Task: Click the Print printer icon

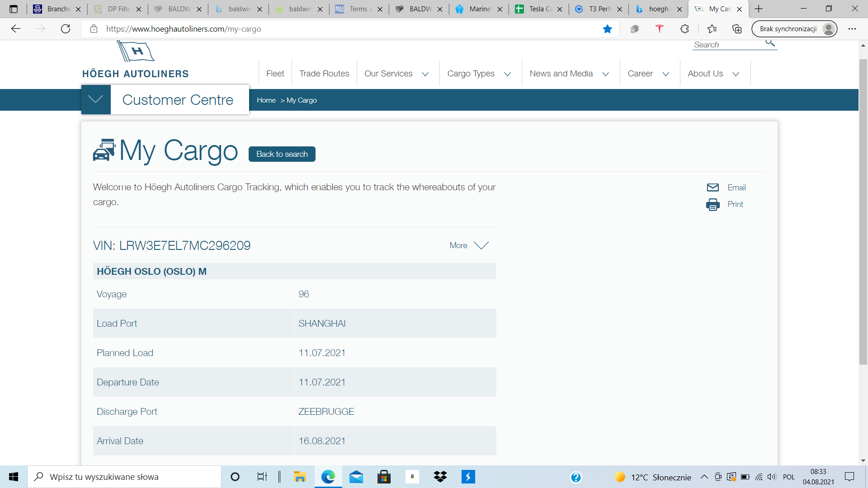Action: (712, 204)
